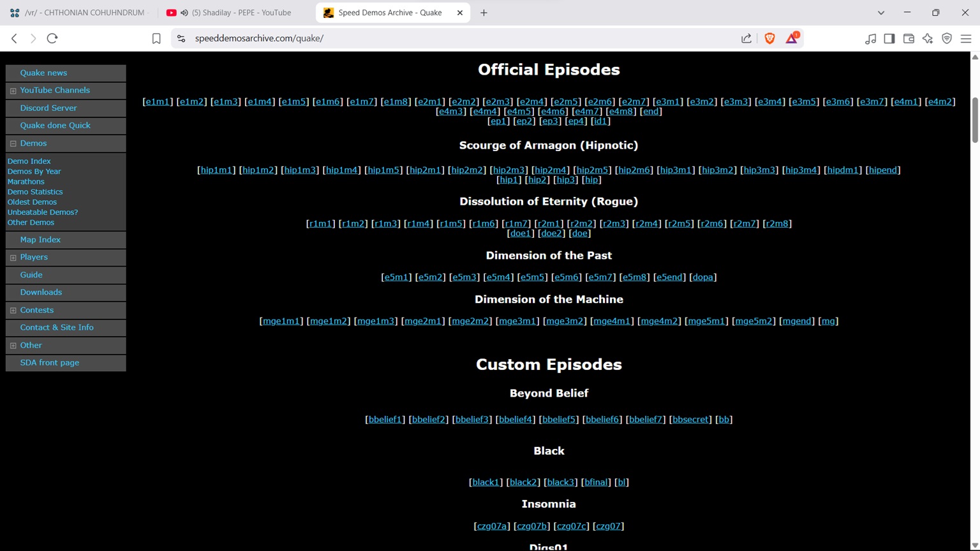Open media control music note icon

pos(870,39)
